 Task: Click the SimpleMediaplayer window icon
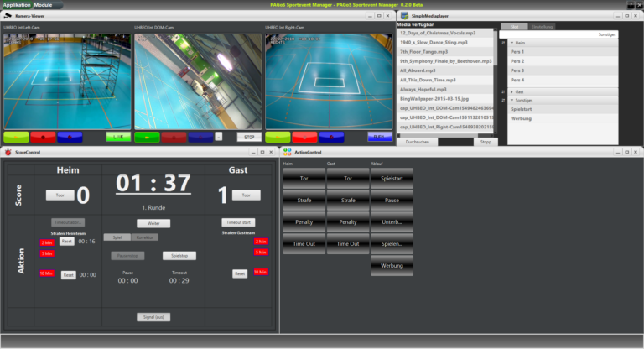coord(404,15)
